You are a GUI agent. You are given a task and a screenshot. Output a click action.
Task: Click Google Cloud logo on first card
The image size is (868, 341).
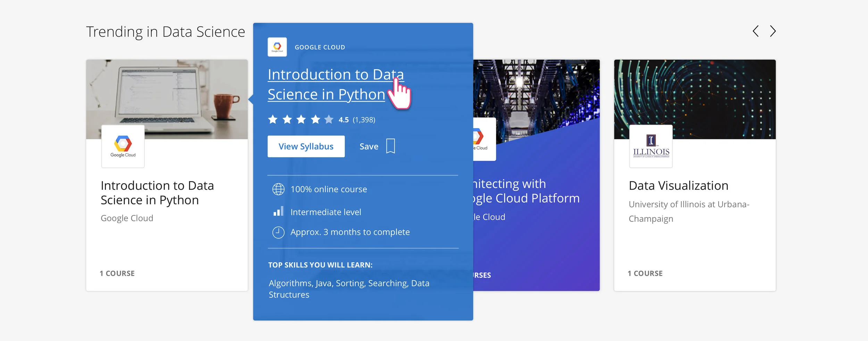click(x=123, y=146)
